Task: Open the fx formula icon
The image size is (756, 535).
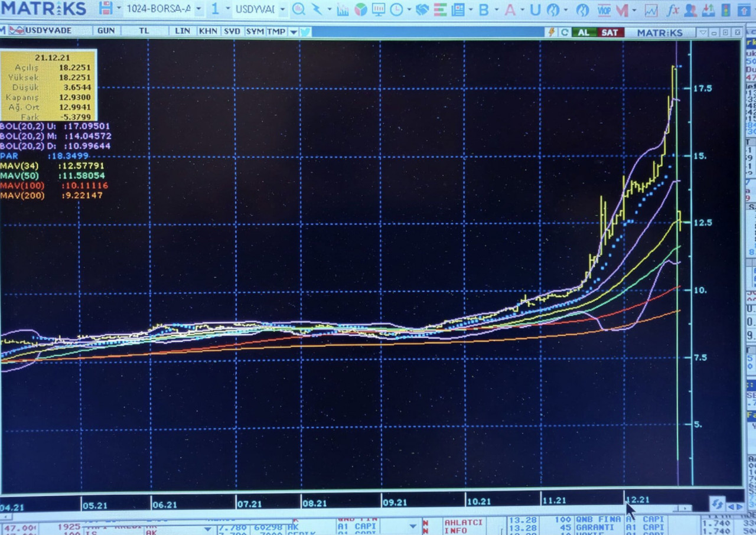Action: (x=673, y=9)
